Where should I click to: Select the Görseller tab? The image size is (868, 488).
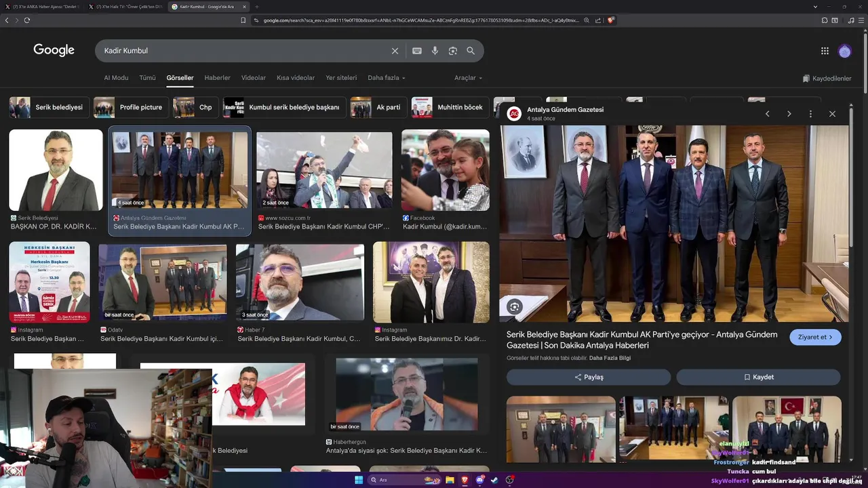pyautogui.click(x=180, y=78)
